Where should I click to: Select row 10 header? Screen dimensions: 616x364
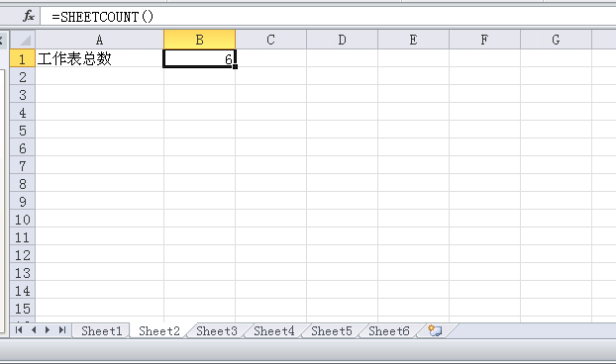tap(23, 220)
